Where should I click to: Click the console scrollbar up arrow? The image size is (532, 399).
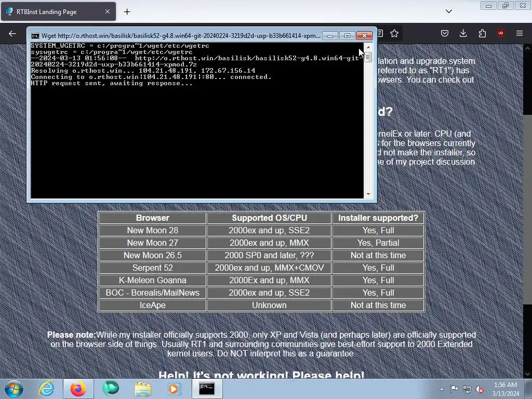368,47
